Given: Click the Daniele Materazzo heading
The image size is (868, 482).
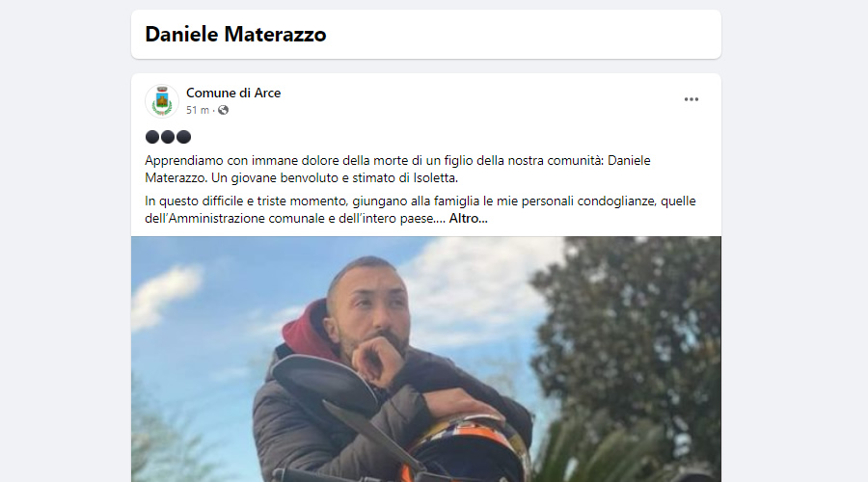Looking at the screenshot, I should (x=235, y=35).
